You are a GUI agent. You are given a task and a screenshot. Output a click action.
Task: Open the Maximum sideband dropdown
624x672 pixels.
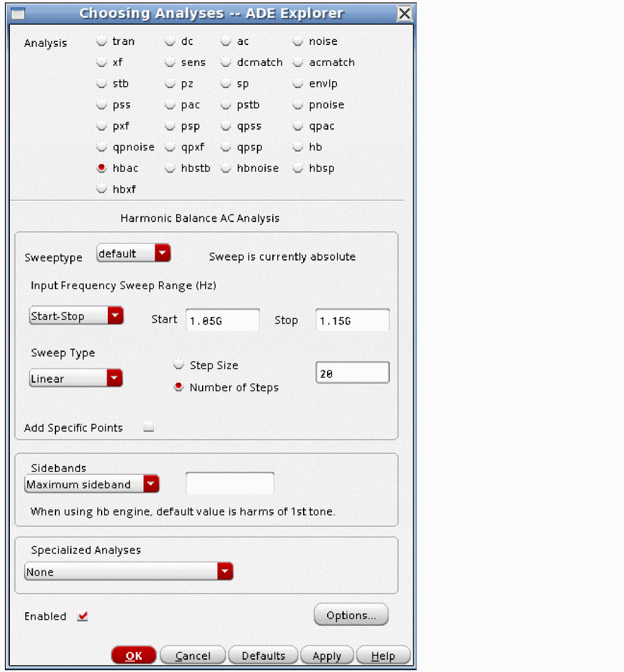(92, 484)
